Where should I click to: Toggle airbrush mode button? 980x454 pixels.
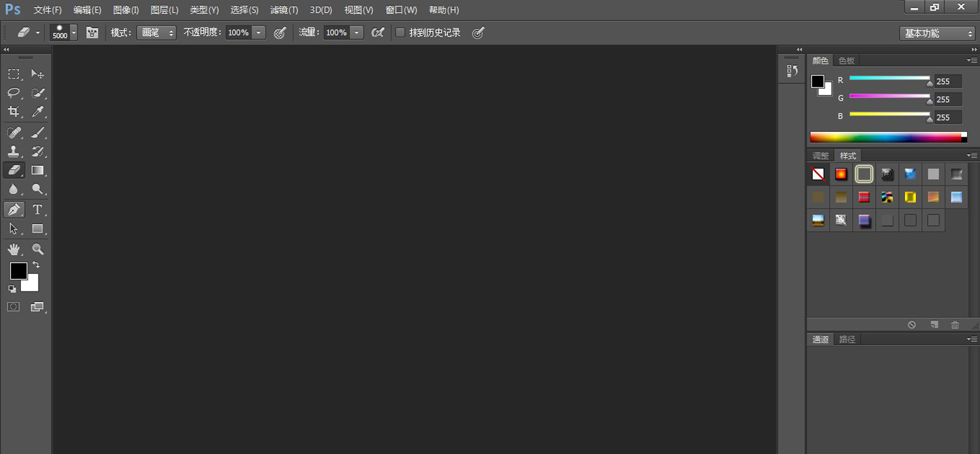click(x=377, y=33)
